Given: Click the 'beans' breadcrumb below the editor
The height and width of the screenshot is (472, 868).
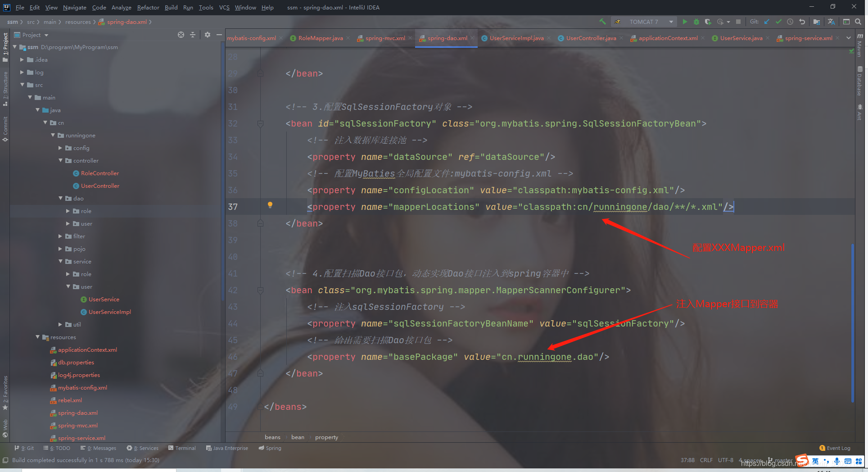Looking at the screenshot, I should (272, 437).
